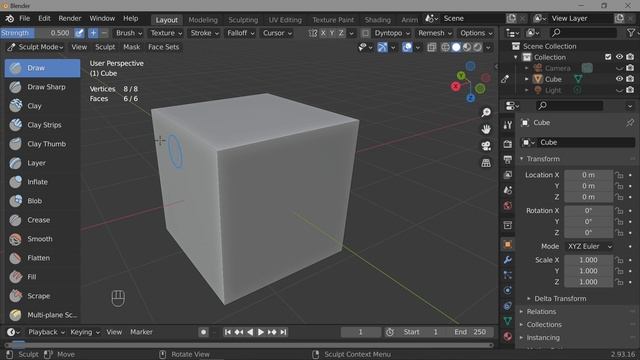Select the Inflate brush

click(42, 182)
